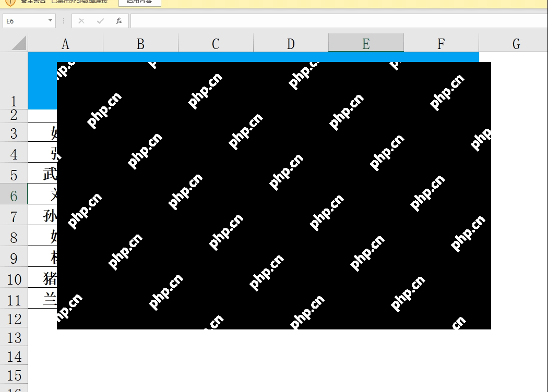Open Insert Function via the fx icon
Viewport: 548px width, 392px height.
(119, 21)
